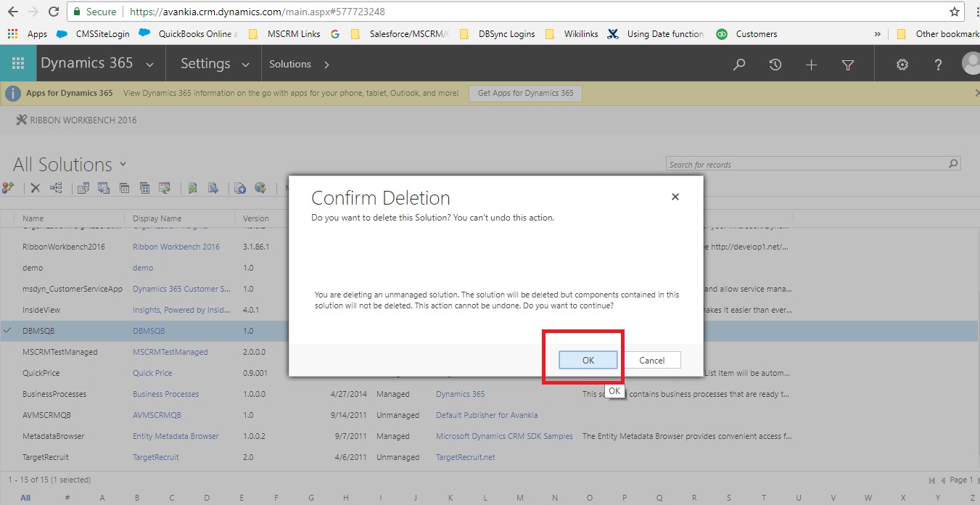Open recently viewed items history icon
This screenshot has height=505, width=980.
click(775, 65)
